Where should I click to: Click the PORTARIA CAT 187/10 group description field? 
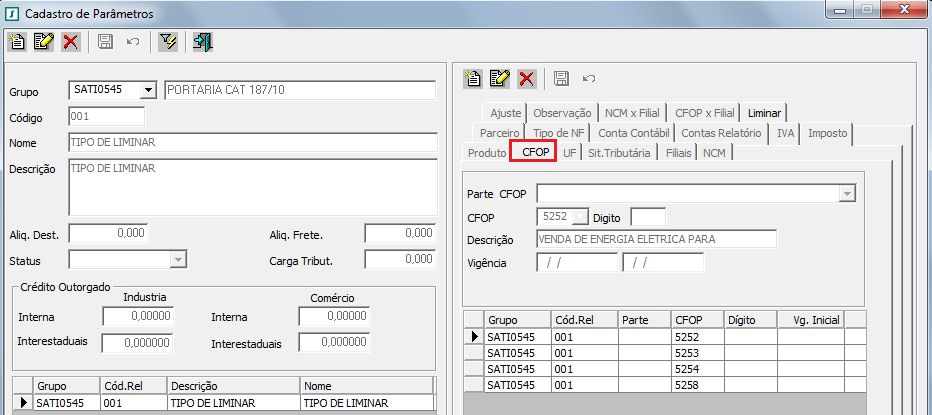click(x=300, y=90)
